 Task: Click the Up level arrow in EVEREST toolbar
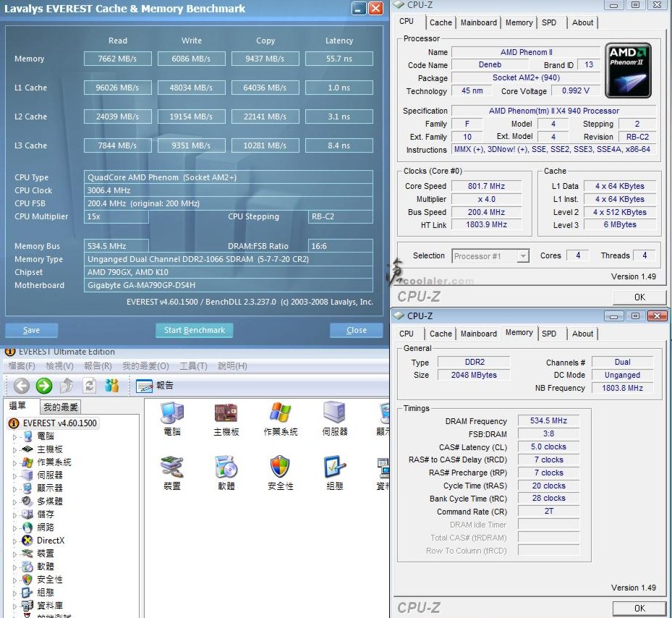(x=67, y=386)
